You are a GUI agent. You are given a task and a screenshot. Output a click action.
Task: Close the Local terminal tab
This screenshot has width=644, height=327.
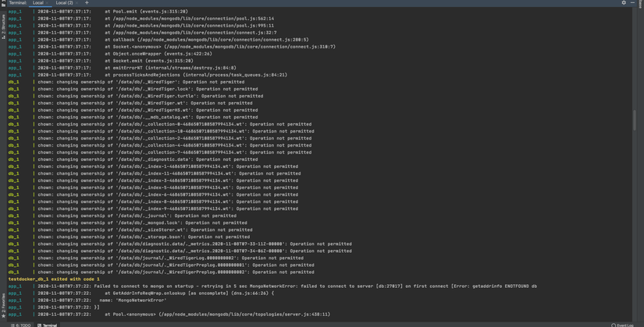[x=47, y=3]
